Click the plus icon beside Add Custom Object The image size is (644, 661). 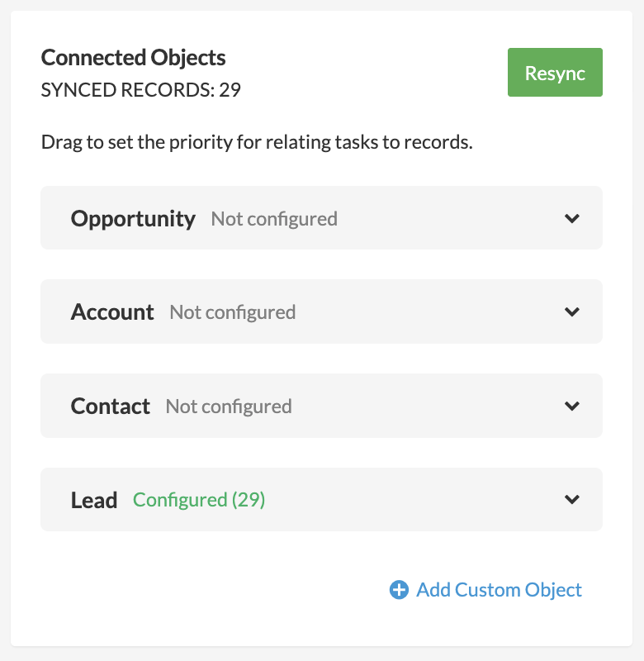coord(399,590)
